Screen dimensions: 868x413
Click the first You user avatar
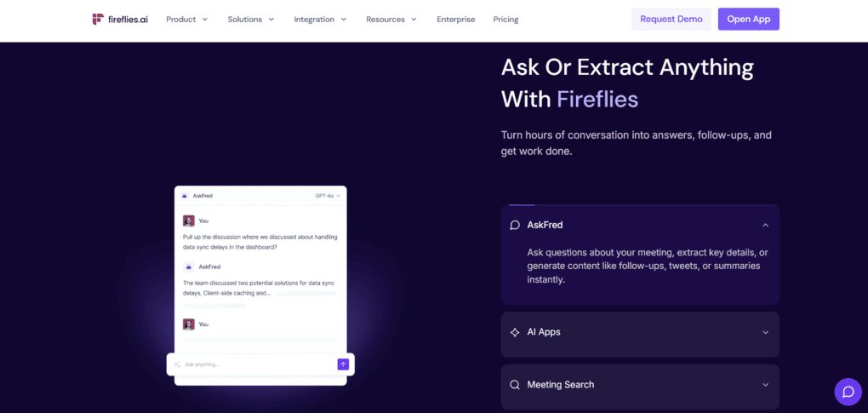(189, 221)
